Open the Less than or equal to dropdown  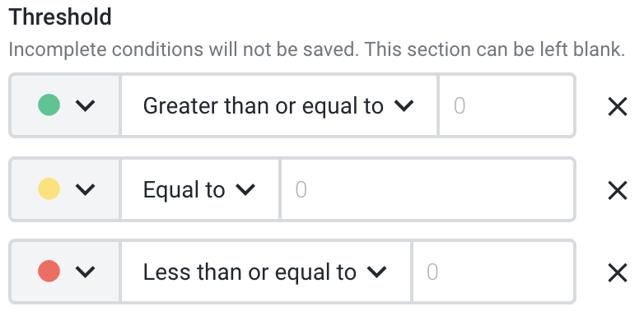coord(266,272)
